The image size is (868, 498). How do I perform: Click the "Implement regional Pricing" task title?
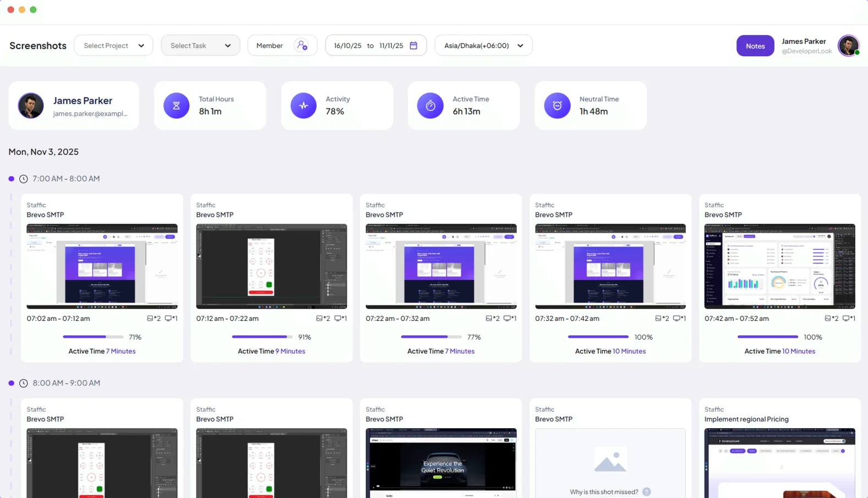[x=746, y=419]
